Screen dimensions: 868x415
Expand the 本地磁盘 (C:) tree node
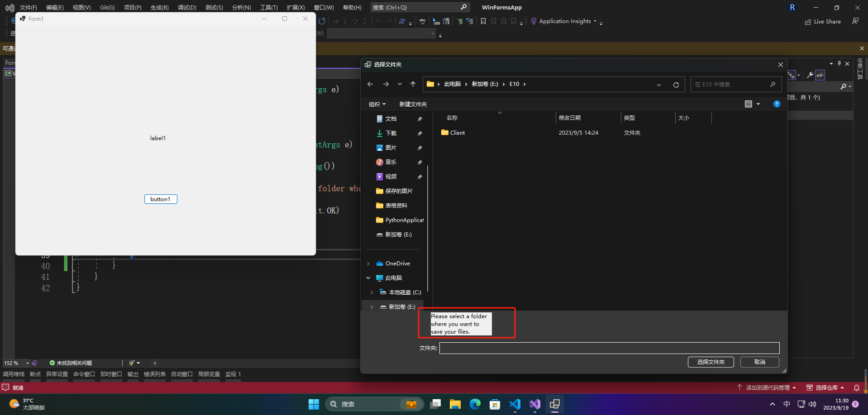click(372, 292)
